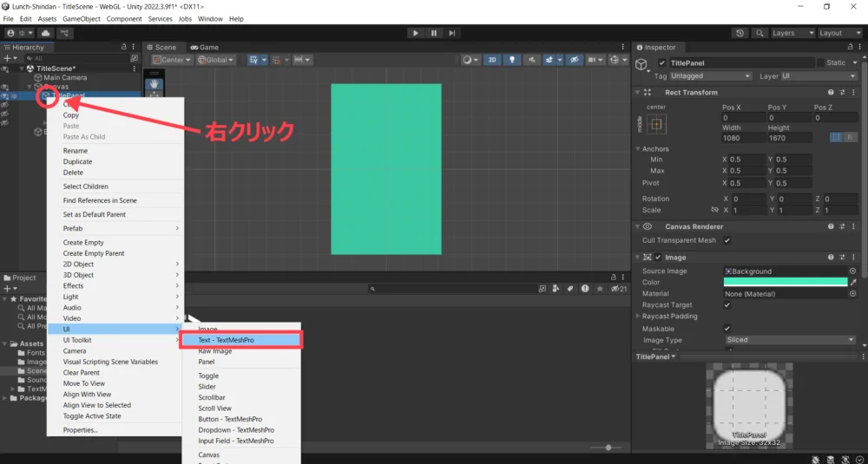Uncheck the TitlePanel active checkbox
Image resolution: width=868 pixels, height=464 pixels.
pyautogui.click(x=662, y=63)
